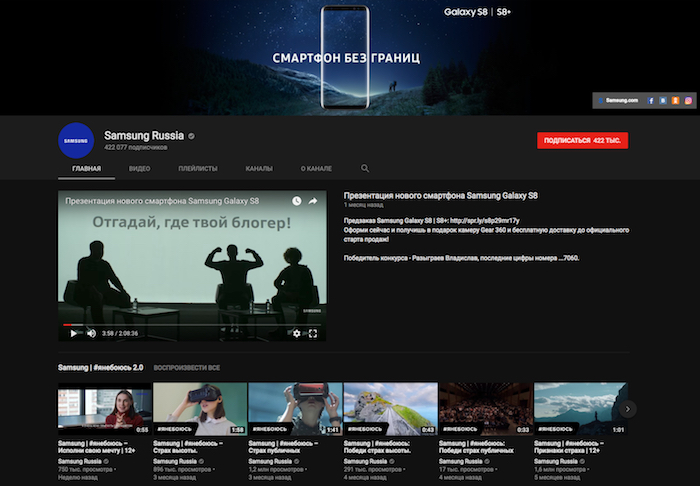Switch to the ГЛАВНАЯ tab
Screen dimensions: 700x486
pyautogui.click(x=87, y=169)
